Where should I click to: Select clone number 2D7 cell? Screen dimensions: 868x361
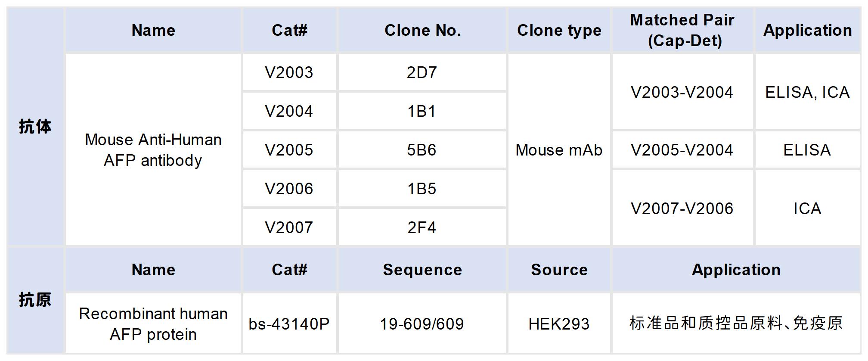pos(422,72)
